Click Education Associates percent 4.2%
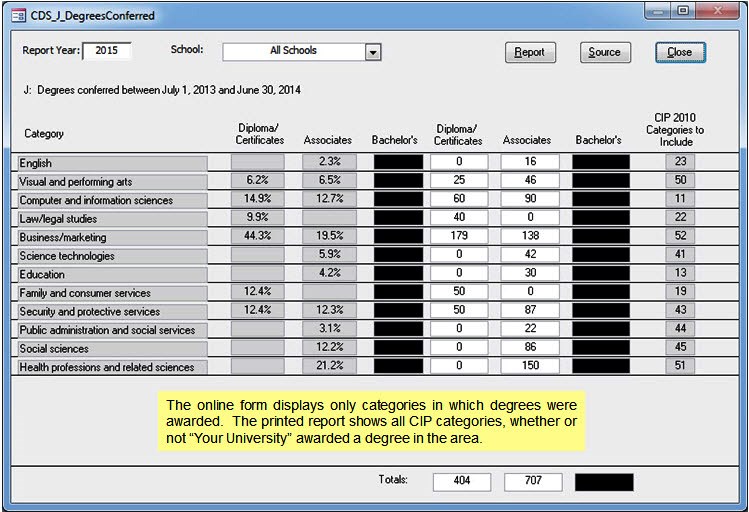The width and height of the screenshot is (749, 512). click(329, 273)
